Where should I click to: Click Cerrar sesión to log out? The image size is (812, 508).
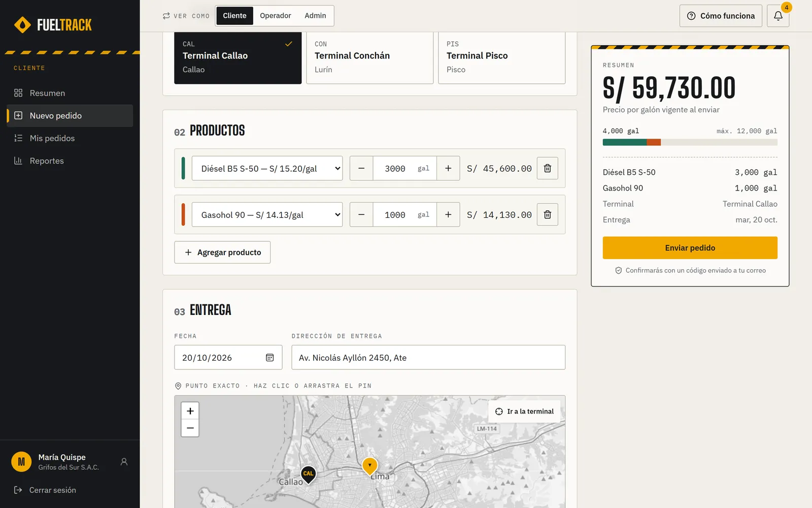(45, 490)
